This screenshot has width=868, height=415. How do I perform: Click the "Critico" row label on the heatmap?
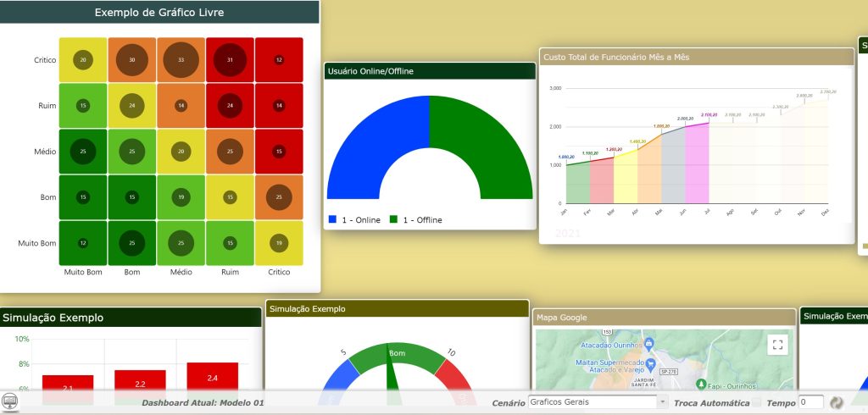point(45,60)
